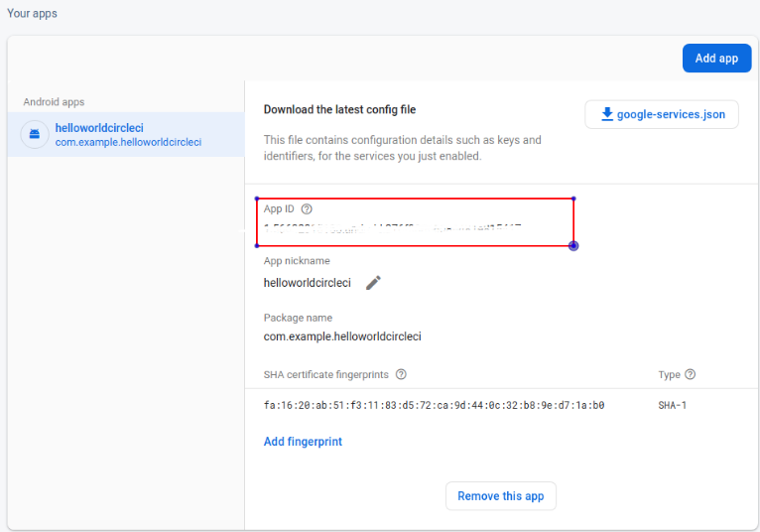760x532 pixels.
Task: Open help icon for SHA certificate fingerprints
Action: click(401, 374)
